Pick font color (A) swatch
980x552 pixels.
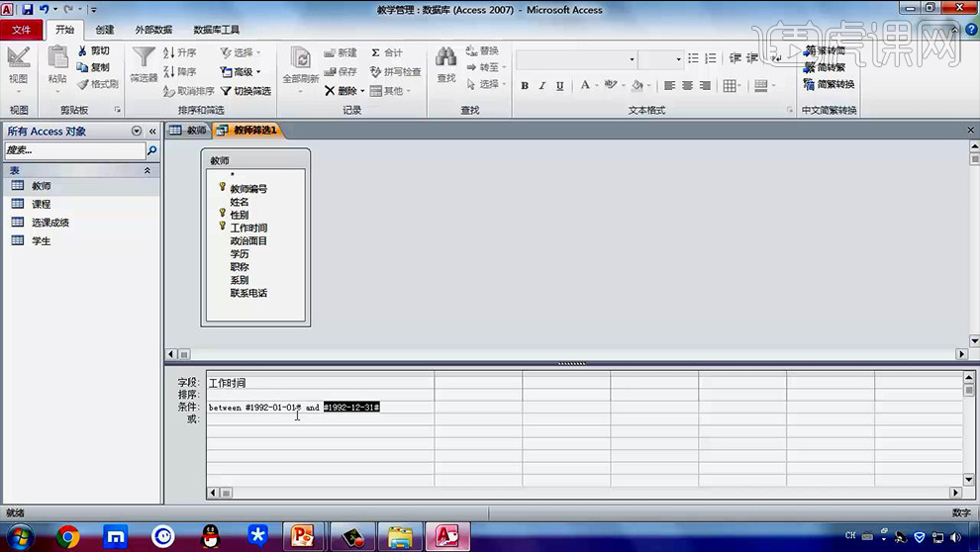[x=585, y=85]
